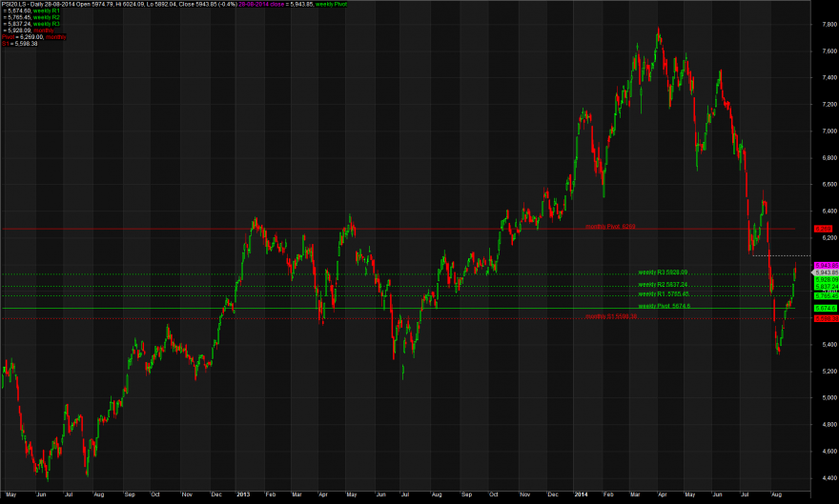The height and width of the screenshot is (504, 839).
Task: Click the Dec label just before 2014
Action: (553, 494)
